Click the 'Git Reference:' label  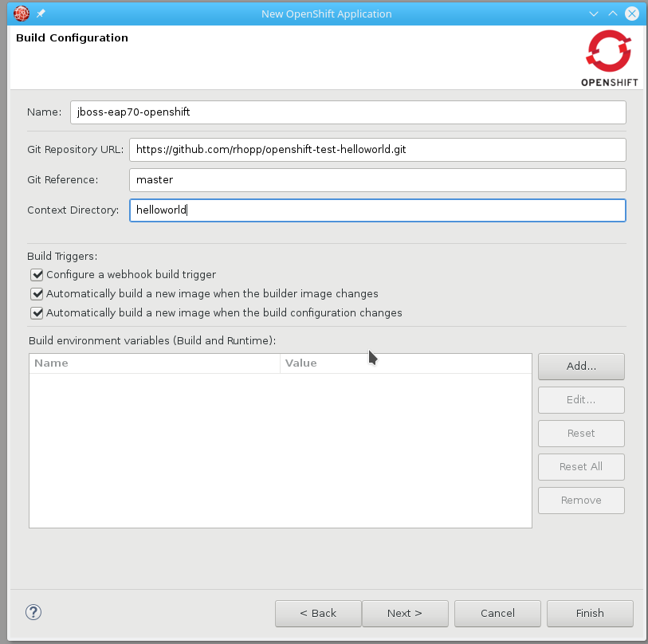click(63, 180)
